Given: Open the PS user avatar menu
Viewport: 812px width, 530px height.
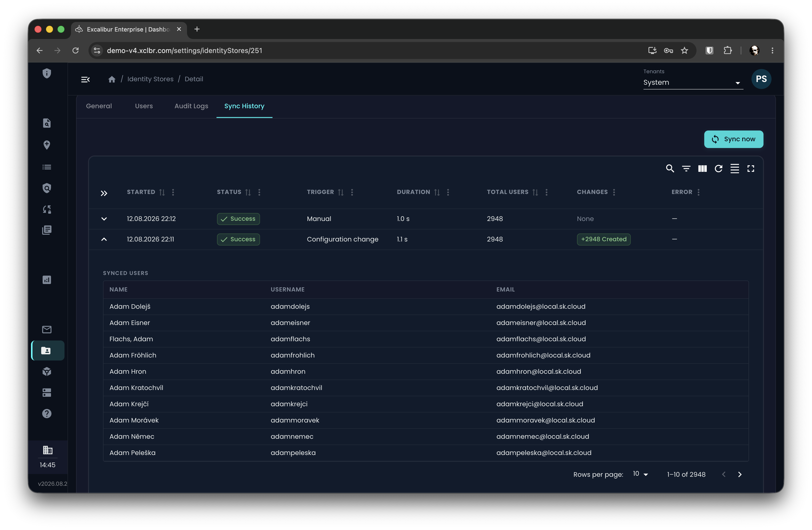Looking at the screenshot, I should 761,79.
